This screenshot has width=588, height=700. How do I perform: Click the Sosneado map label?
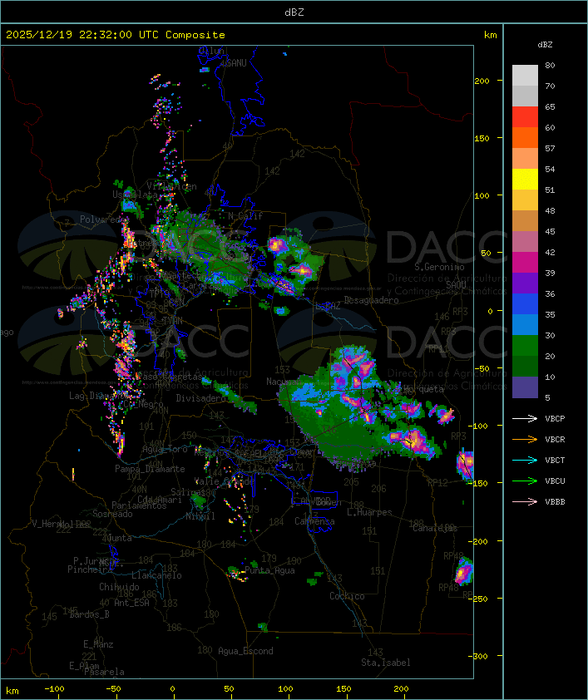[112, 514]
